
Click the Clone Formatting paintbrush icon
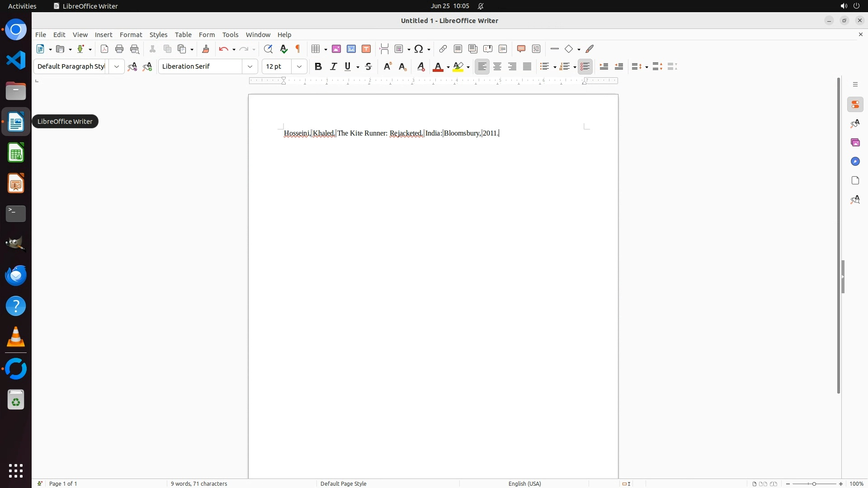[206, 49]
